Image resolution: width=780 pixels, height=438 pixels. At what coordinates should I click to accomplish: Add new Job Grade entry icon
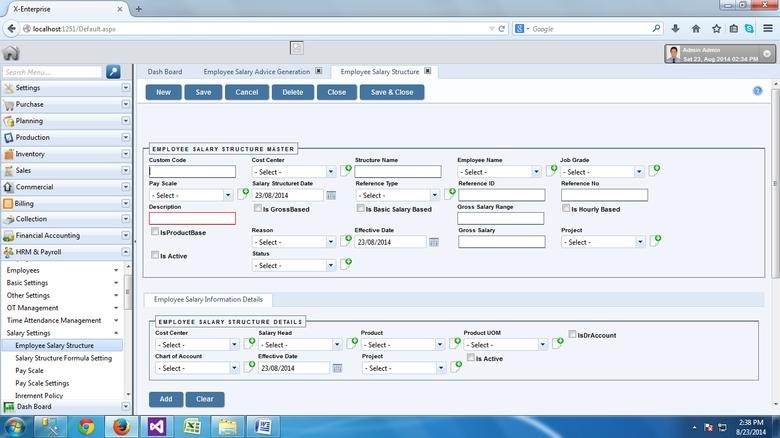point(654,170)
